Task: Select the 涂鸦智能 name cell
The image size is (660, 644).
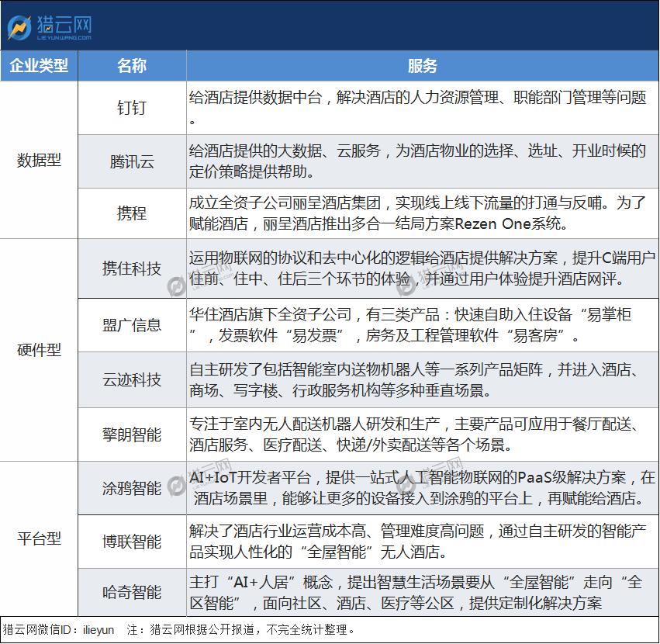Action: tap(132, 488)
